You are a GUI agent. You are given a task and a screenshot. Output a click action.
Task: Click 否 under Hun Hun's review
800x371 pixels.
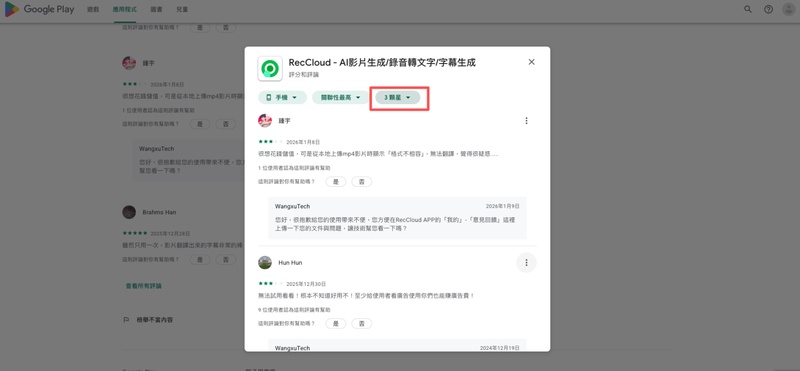[x=362, y=324]
